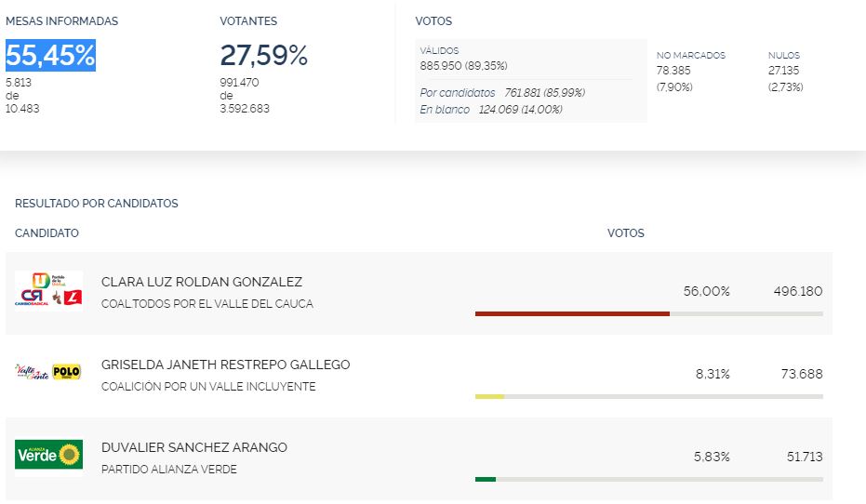
Task: Click the green vote progress bar
Action: 486,479
